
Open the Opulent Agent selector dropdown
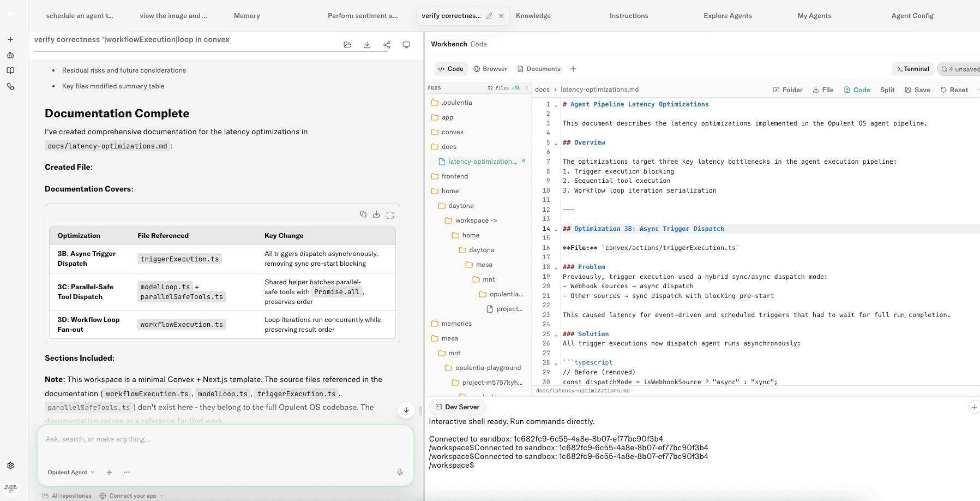pyautogui.click(x=71, y=472)
